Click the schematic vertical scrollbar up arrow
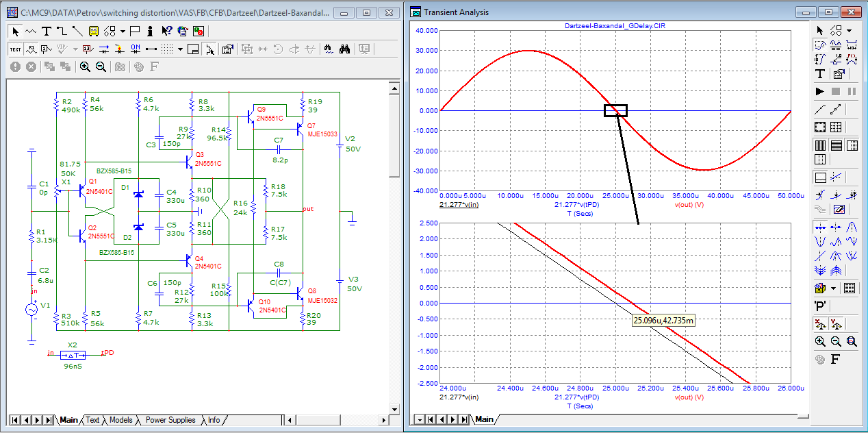This screenshot has width=868, height=433. tap(394, 87)
